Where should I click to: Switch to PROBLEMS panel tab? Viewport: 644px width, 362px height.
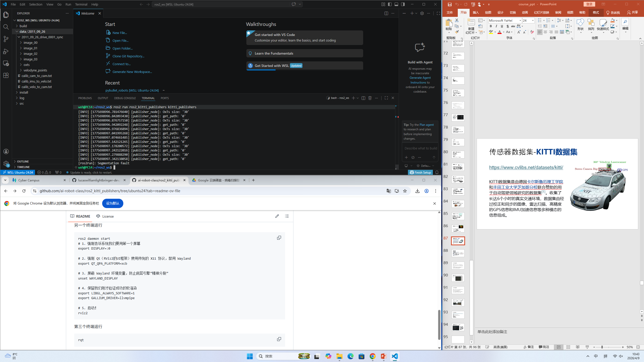pos(85,98)
